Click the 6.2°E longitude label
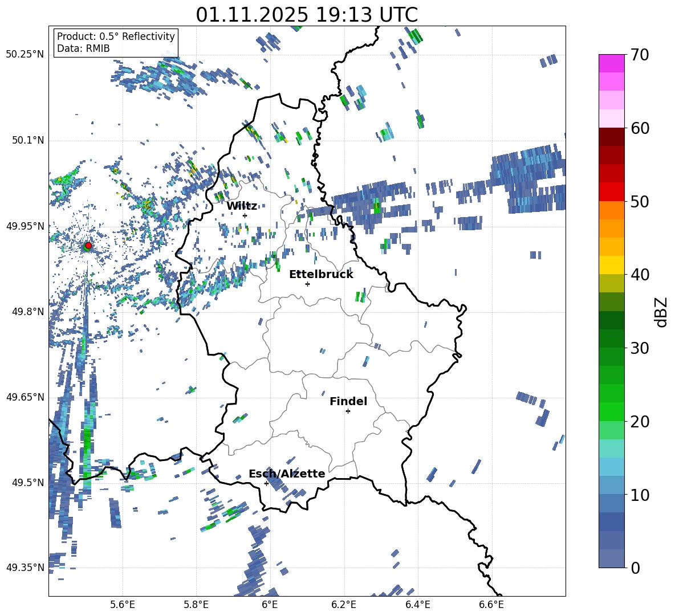The height and width of the screenshot is (616, 675). tap(344, 605)
